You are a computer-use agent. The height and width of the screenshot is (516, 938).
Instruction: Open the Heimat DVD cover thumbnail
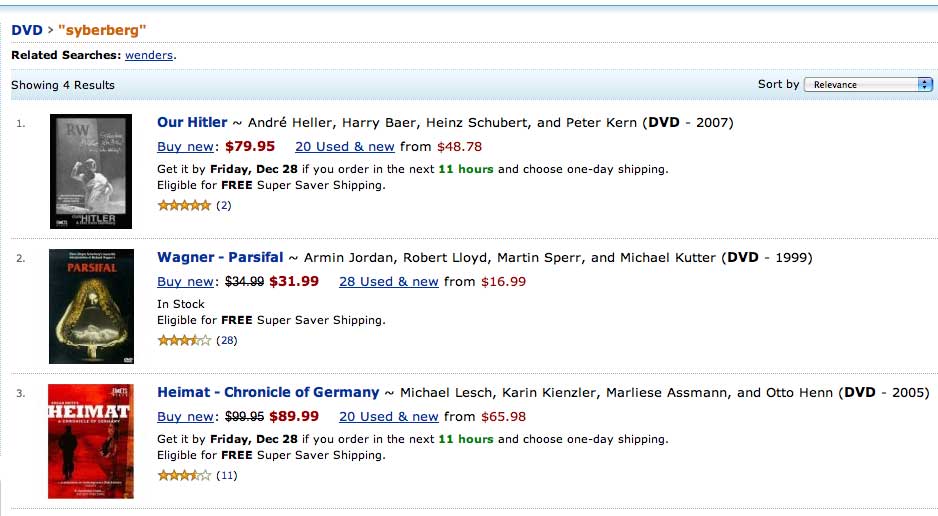(x=90, y=441)
